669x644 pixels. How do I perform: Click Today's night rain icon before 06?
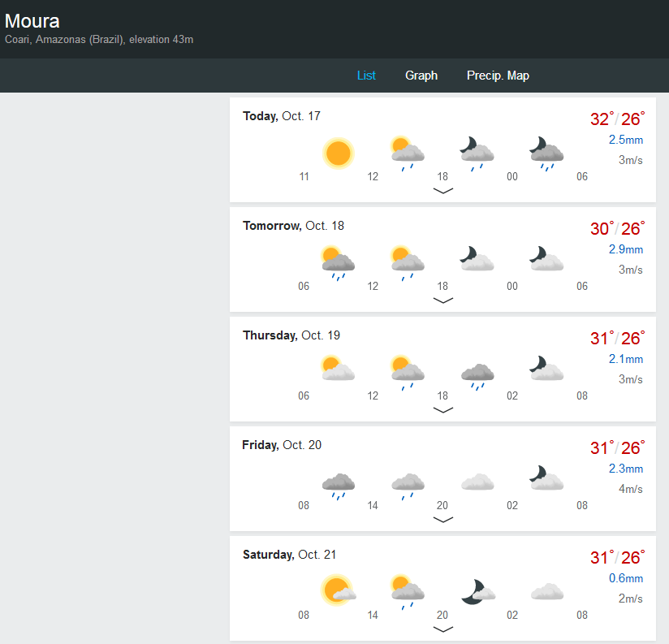click(x=547, y=153)
